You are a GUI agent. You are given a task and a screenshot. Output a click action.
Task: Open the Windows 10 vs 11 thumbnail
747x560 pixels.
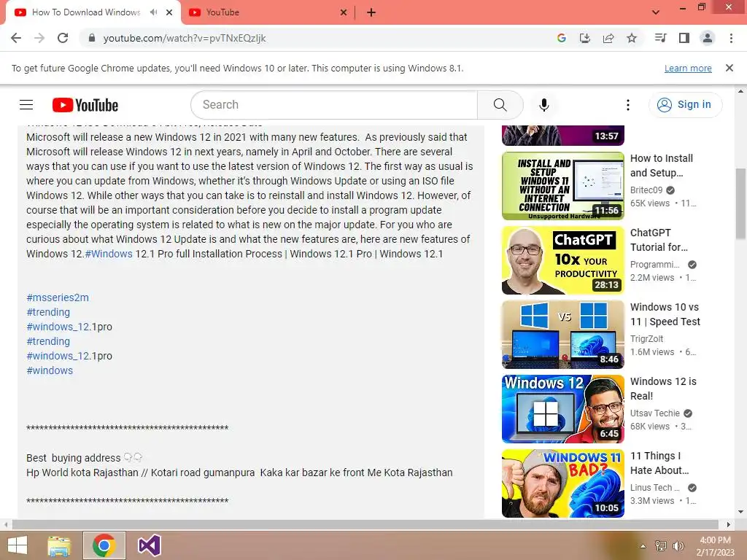(x=562, y=334)
